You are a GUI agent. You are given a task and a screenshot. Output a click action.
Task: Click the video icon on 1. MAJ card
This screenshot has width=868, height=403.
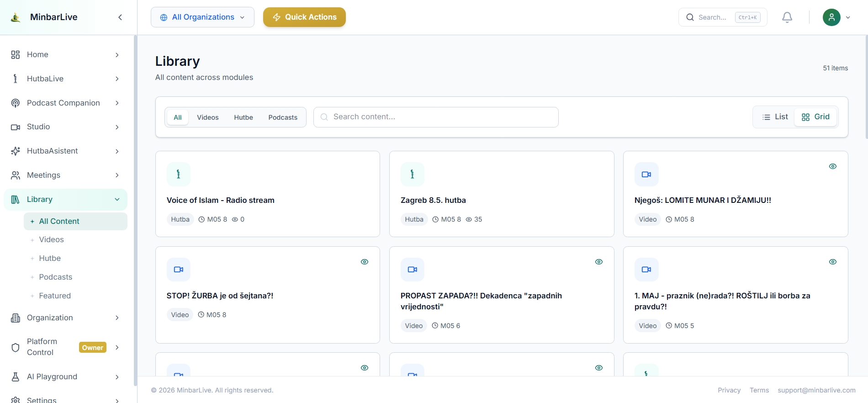point(646,270)
